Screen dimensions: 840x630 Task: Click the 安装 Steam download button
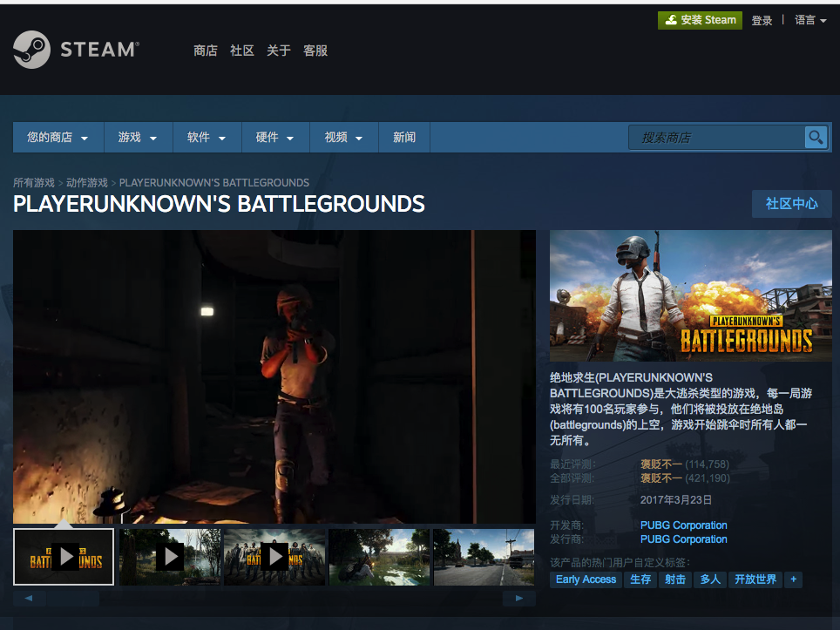701,20
